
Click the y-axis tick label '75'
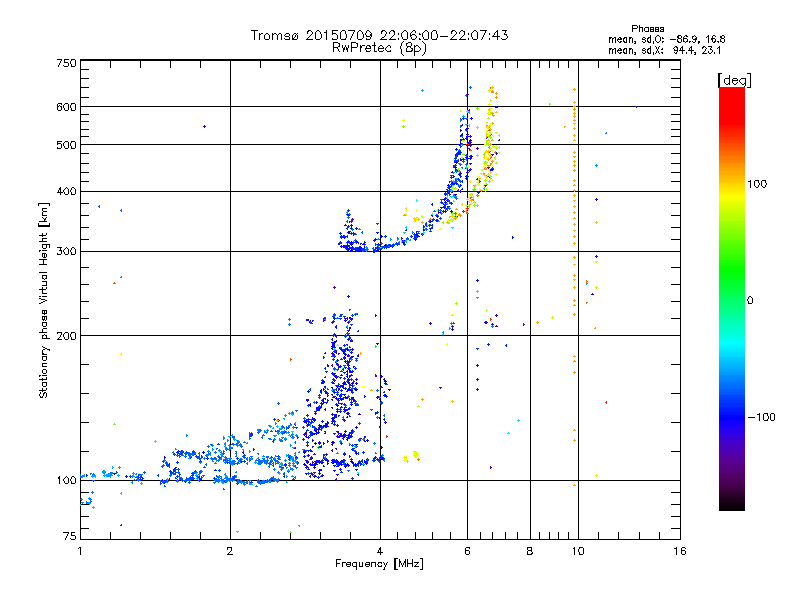70,536
